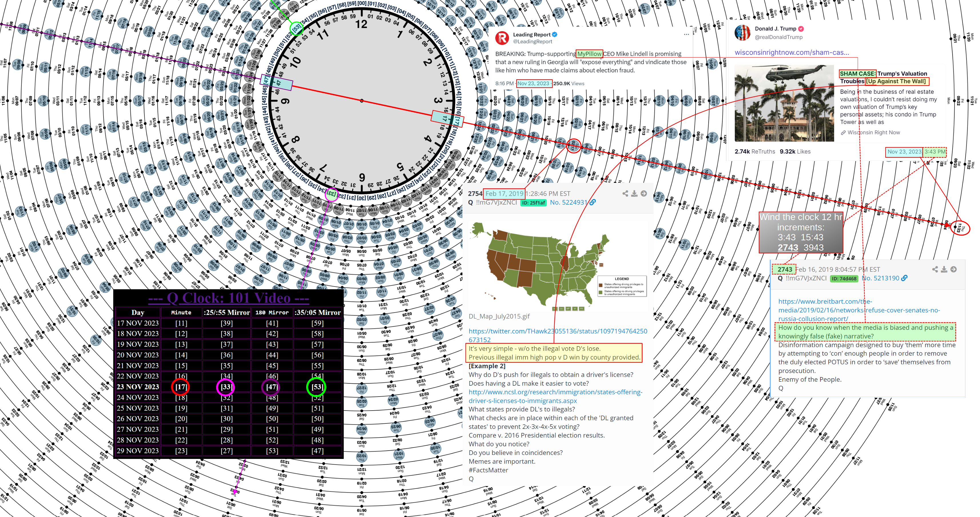Click the Enemy of the People line
Image resolution: width=980 pixels, height=517 pixels.
810,380
